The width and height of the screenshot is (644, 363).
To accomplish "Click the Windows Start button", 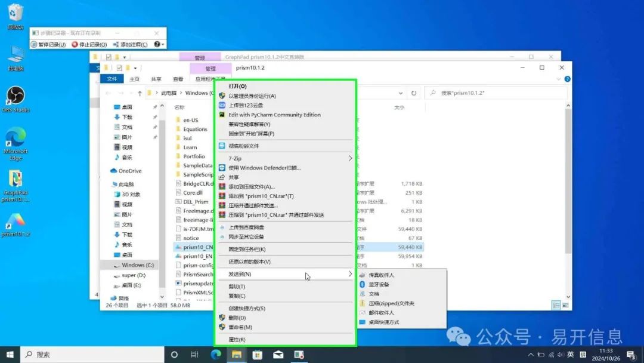I will pyautogui.click(x=10, y=355).
